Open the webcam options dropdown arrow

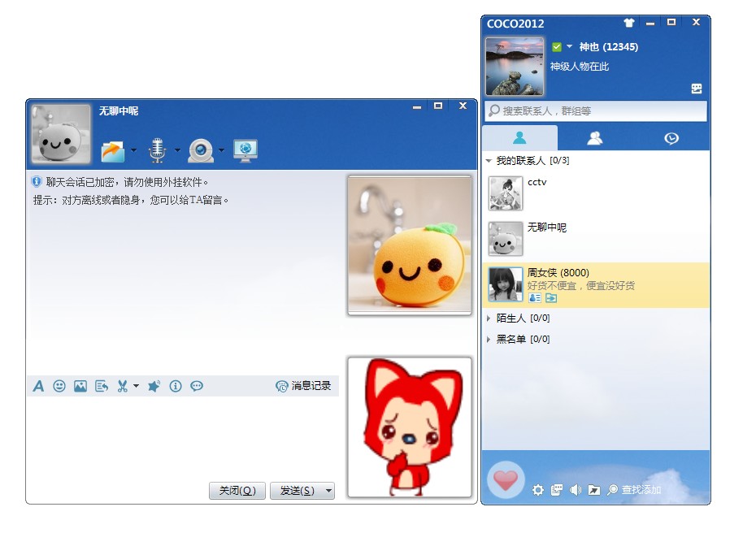tap(222, 150)
